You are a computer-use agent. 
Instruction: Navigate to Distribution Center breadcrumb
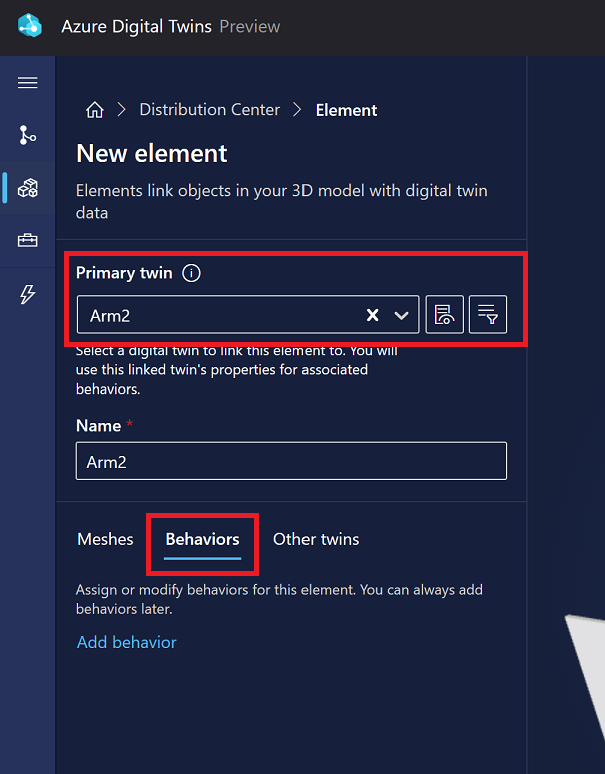[209, 110]
